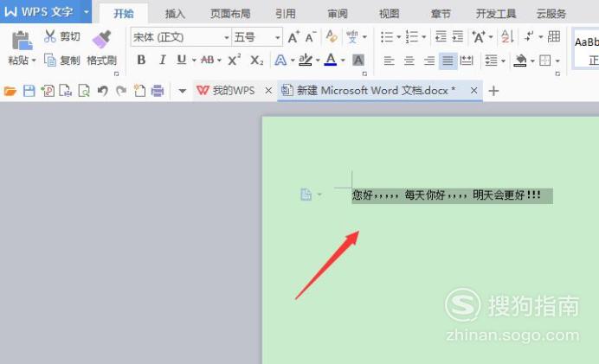Open the highlight color dropdown arrow

(x=318, y=61)
